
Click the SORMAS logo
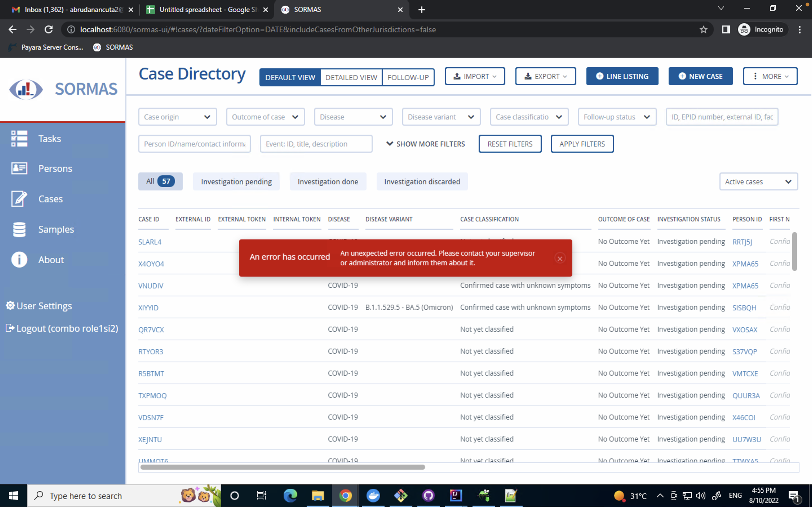click(x=26, y=89)
